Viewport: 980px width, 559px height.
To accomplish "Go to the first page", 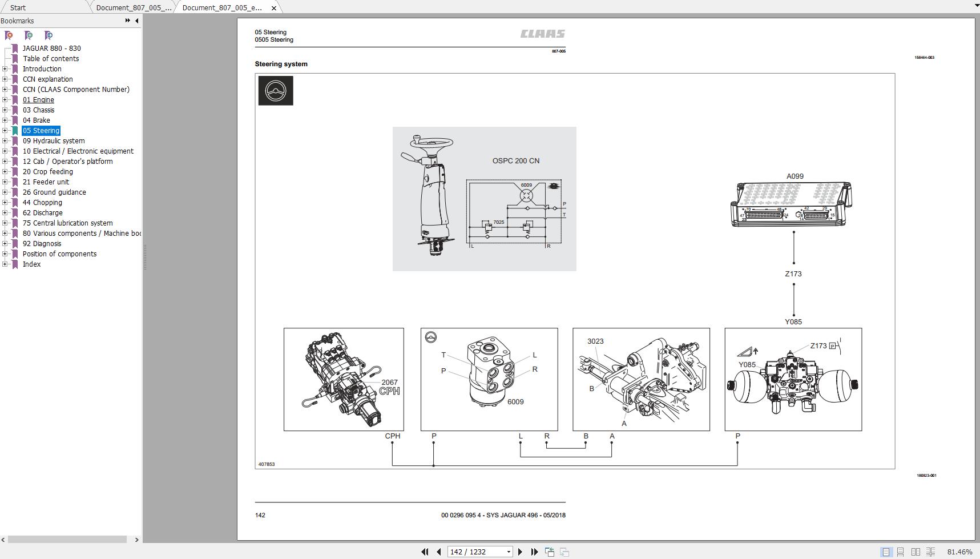I will [x=425, y=552].
